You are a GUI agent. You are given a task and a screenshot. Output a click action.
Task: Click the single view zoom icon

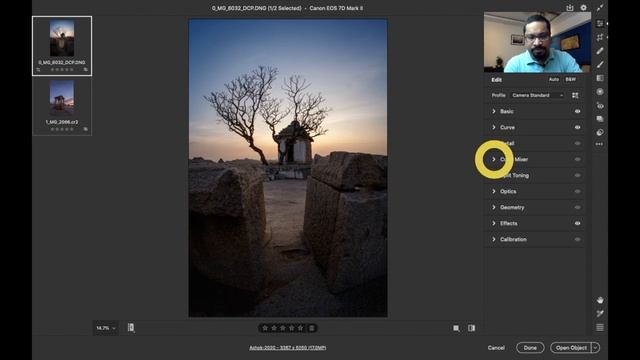tap(456, 328)
